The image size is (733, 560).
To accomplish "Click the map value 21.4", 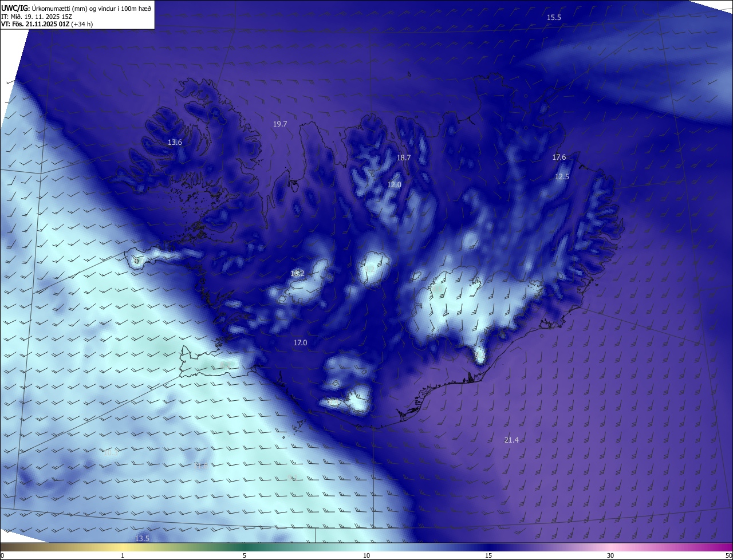I will coord(511,440).
